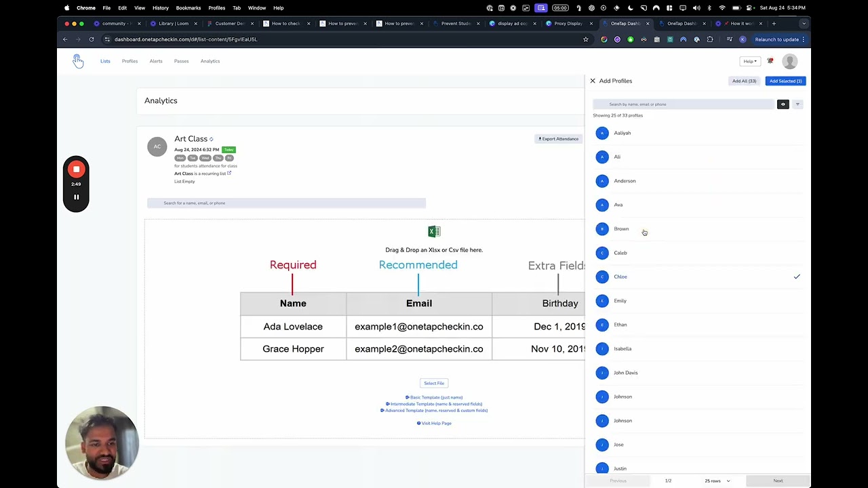Open the 25 rows per page dropdown
Viewport: 868px width, 488px height.
717,481
